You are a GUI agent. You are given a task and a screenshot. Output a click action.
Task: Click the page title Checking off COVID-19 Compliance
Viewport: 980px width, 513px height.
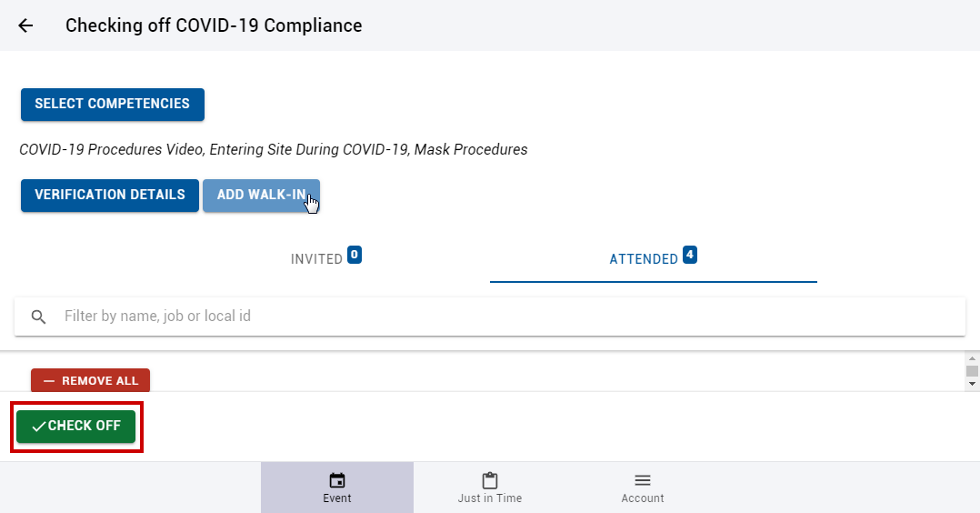(x=214, y=25)
